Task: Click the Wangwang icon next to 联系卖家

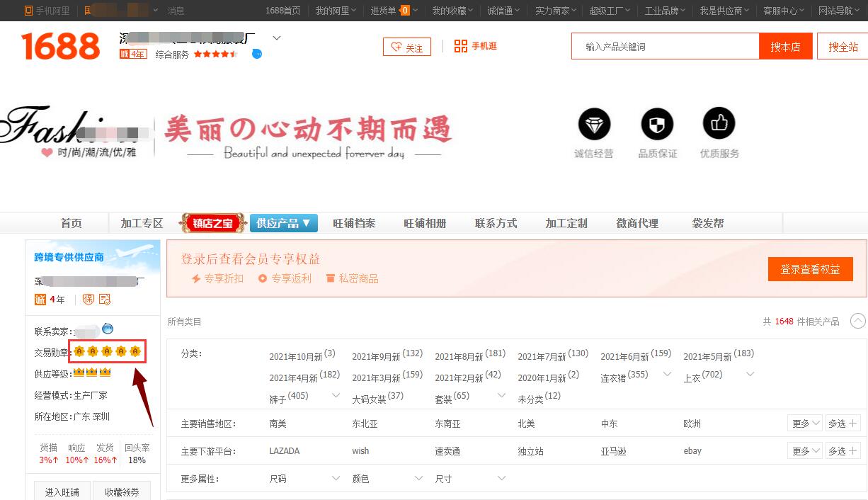Action: [x=108, y=329]
